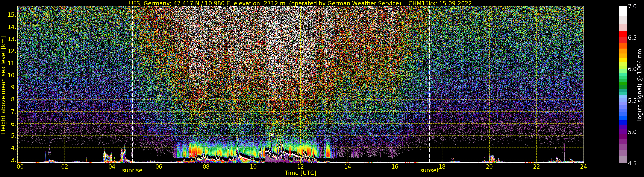Click the '13.' height tick label
This screenshot has width=644, height=177.
[x=12, y=39]
